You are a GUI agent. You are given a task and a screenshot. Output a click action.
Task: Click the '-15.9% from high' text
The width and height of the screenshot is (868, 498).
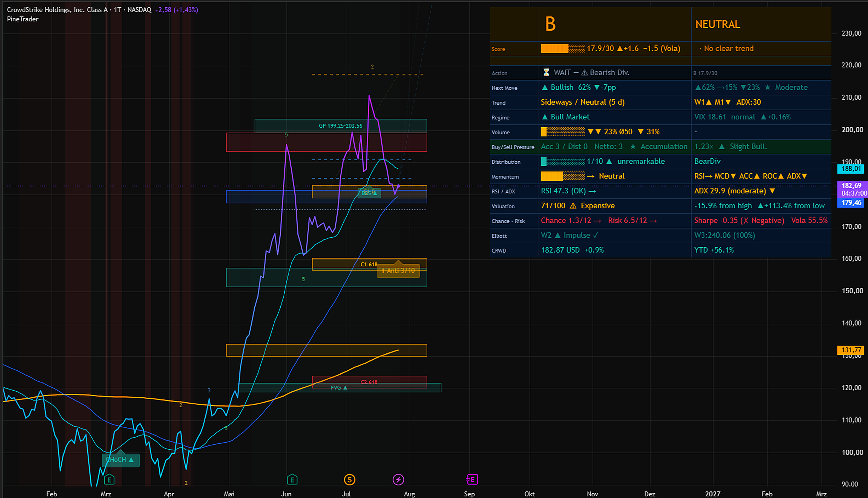tap(723, 205)
